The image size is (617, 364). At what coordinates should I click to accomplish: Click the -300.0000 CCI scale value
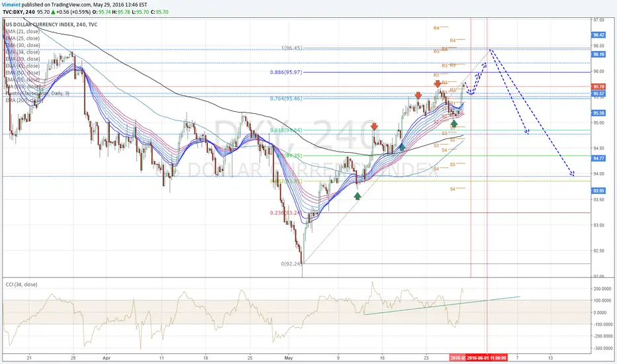(602, 349)
